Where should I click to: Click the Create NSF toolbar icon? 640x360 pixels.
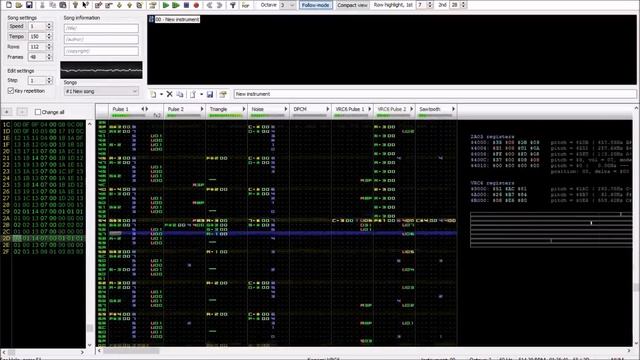245,5
